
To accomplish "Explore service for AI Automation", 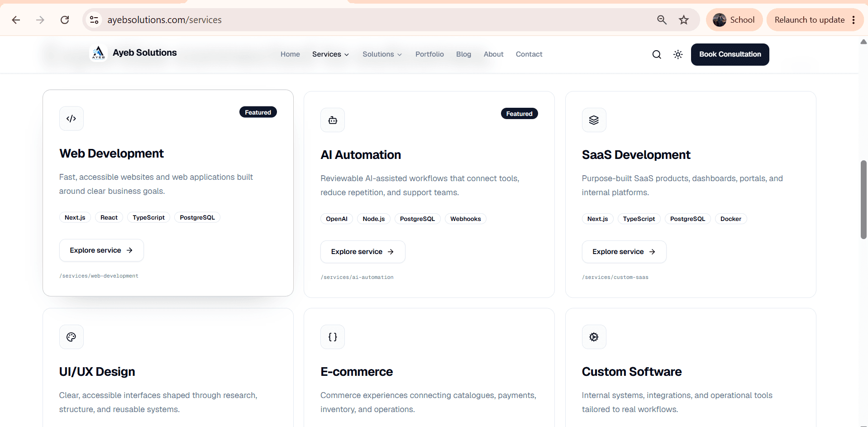I will [x=362, y=252].
